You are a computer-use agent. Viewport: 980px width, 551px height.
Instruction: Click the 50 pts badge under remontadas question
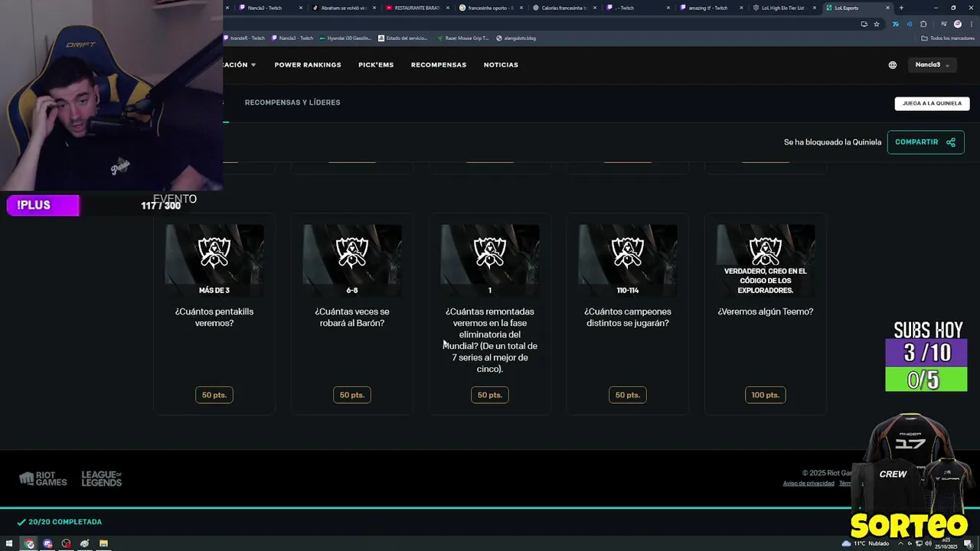(x=490, y=395)
